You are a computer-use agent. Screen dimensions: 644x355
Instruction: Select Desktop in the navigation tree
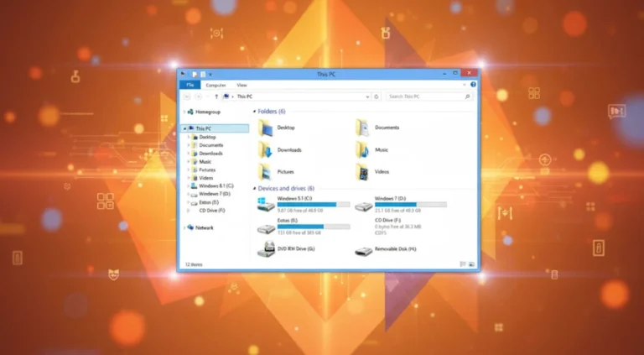pyautogui.click(x=207, y=137)
